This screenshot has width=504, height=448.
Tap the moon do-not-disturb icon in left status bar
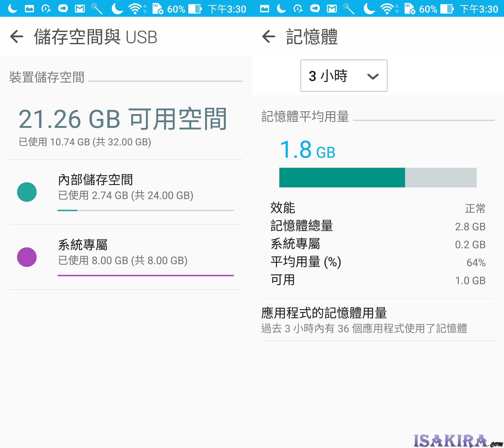pyautogui.click(x=117, y=9)
